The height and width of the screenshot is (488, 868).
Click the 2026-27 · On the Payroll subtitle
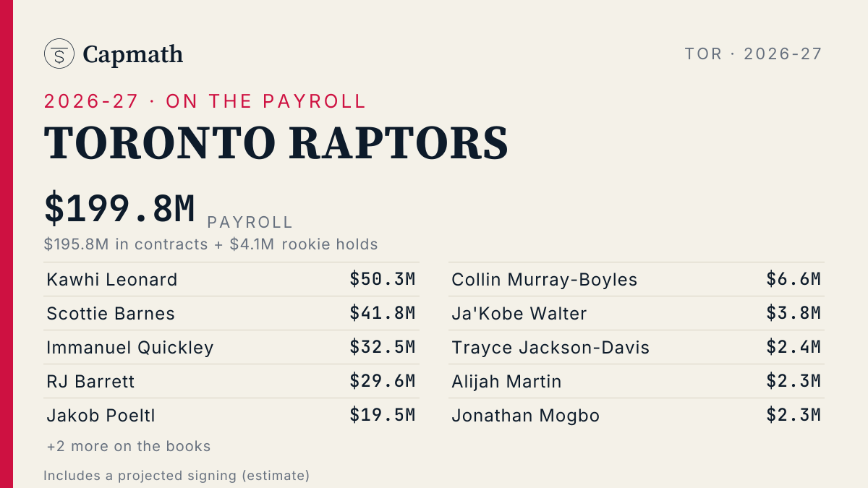(x=205, y=101)
